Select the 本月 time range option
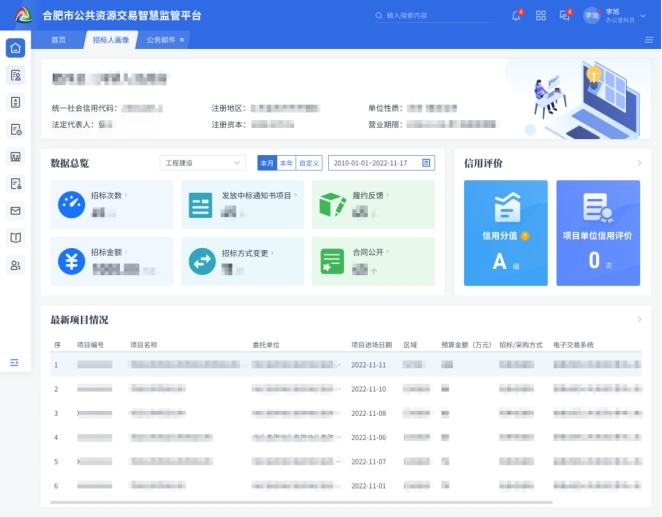Image resolution: width=662 pixels, height=517 pixels. (x=266, y=163)
